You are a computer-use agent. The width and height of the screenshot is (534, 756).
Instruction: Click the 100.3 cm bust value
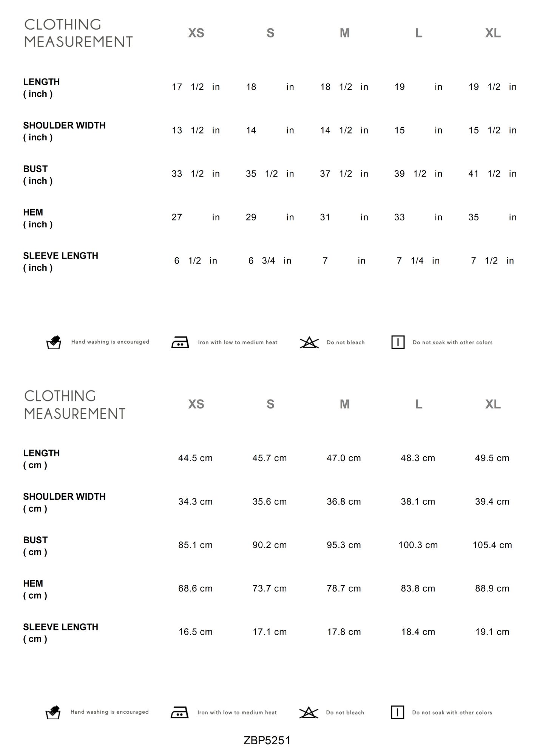[418, 545]
